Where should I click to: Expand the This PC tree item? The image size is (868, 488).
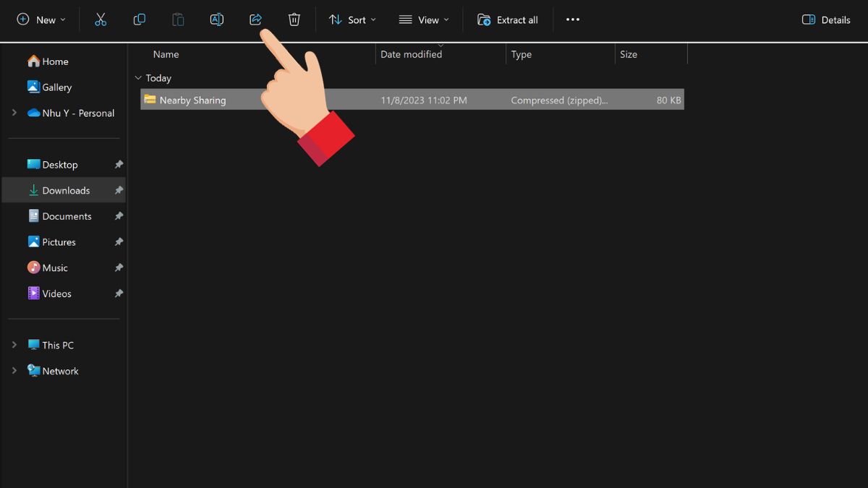click(14, 345)
